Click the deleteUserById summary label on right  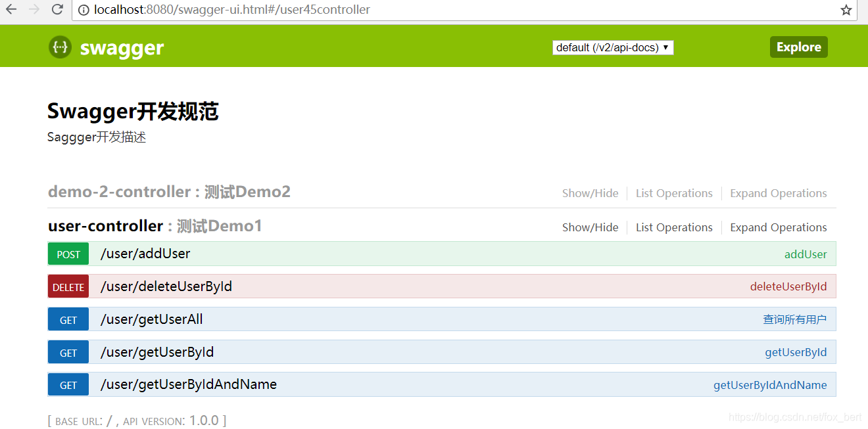coord(788,286)
